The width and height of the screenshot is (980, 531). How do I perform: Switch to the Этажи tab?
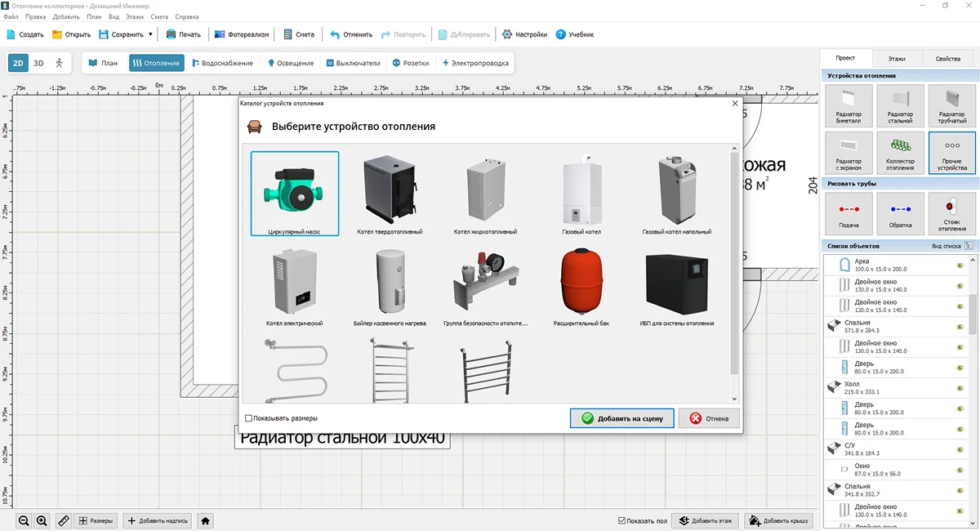897,59
